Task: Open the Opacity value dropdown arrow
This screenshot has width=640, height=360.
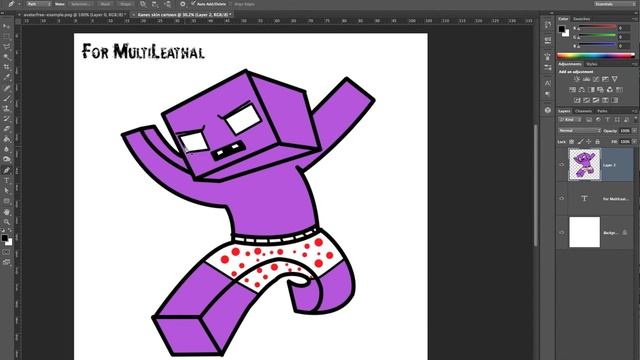Action: [x=634, y=131]
